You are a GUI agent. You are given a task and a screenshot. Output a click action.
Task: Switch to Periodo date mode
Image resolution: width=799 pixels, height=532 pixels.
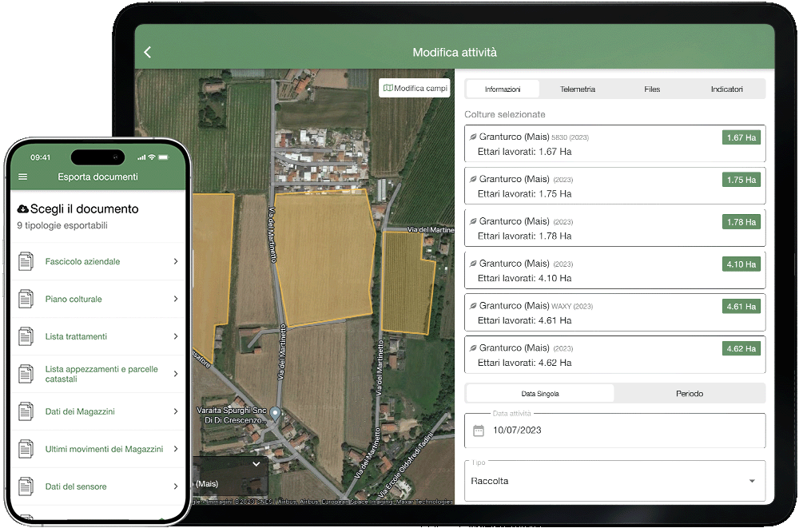[690, 393]
